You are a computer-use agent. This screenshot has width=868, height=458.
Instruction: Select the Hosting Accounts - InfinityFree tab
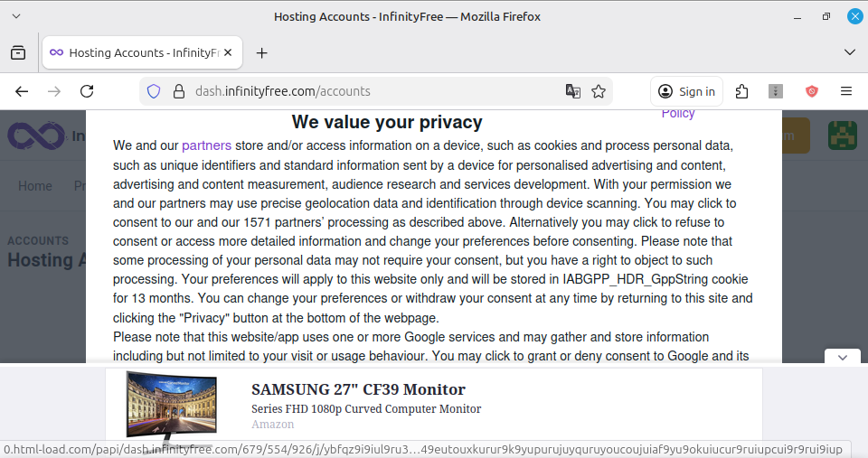(x=136, y=53)
